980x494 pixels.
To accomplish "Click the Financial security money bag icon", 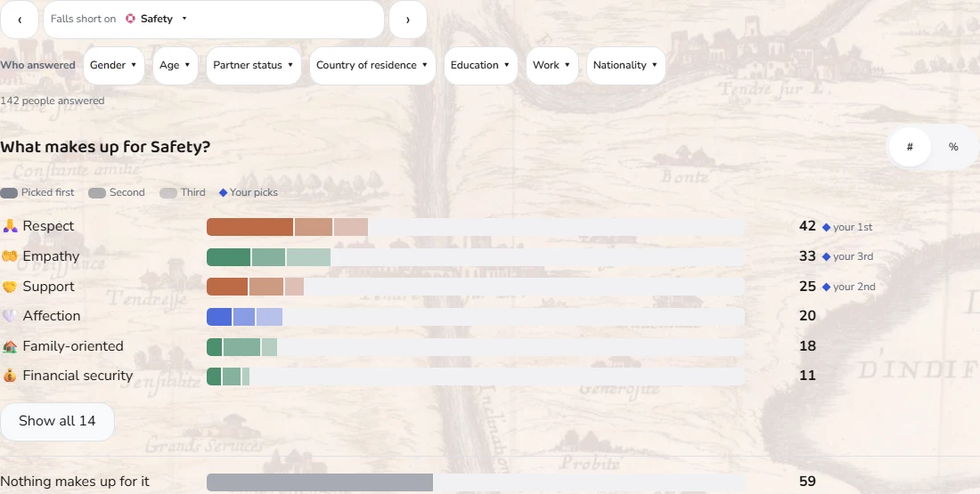I will [10, 376].
